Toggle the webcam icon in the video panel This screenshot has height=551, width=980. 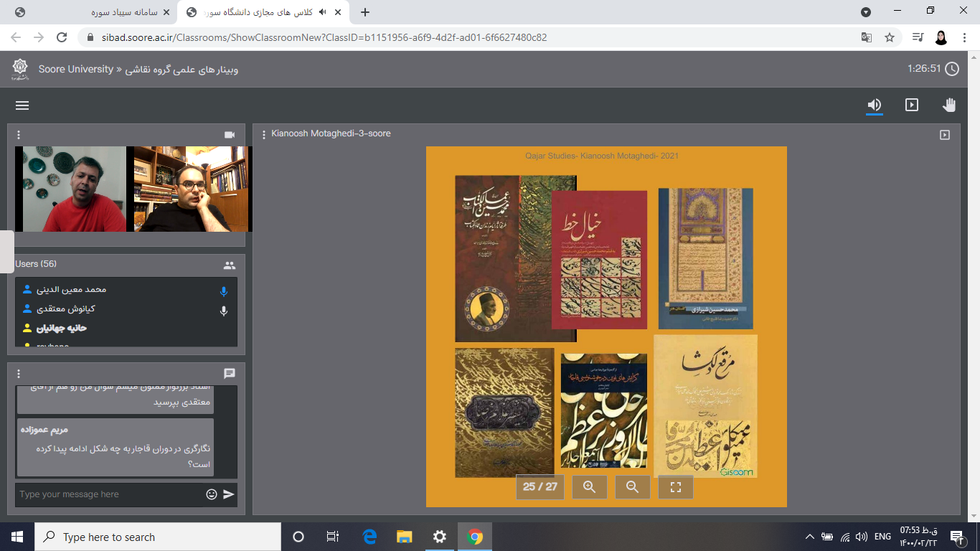(x=230, y=135)
